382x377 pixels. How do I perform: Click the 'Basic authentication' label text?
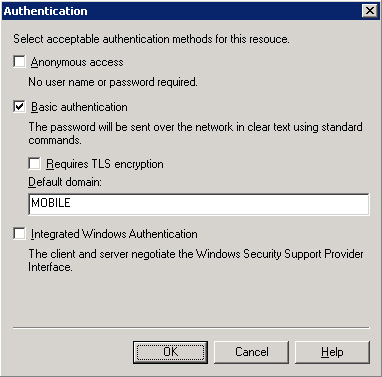[79, 107]
